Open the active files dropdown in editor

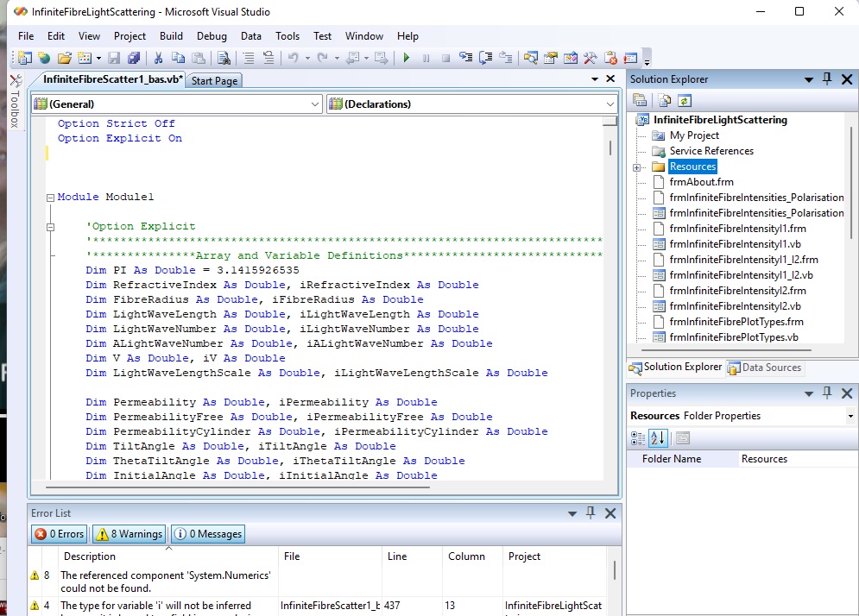[595, 79]
